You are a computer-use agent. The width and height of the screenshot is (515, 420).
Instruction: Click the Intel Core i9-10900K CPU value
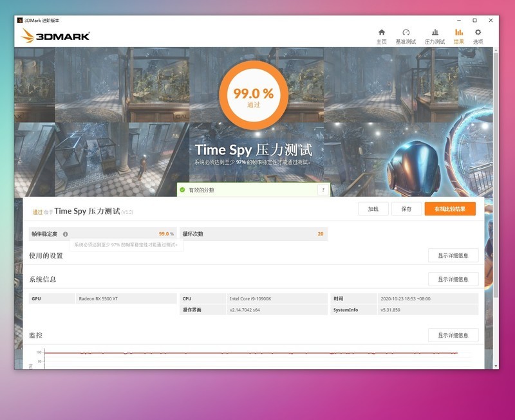click(x=250, y=298)
